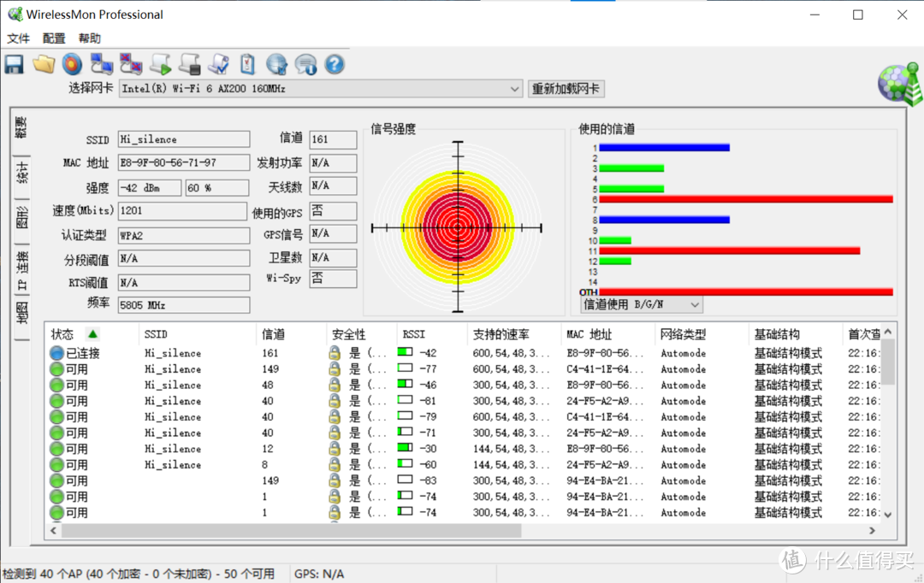Sort the list by the 信道 column header

pos(291,334)
